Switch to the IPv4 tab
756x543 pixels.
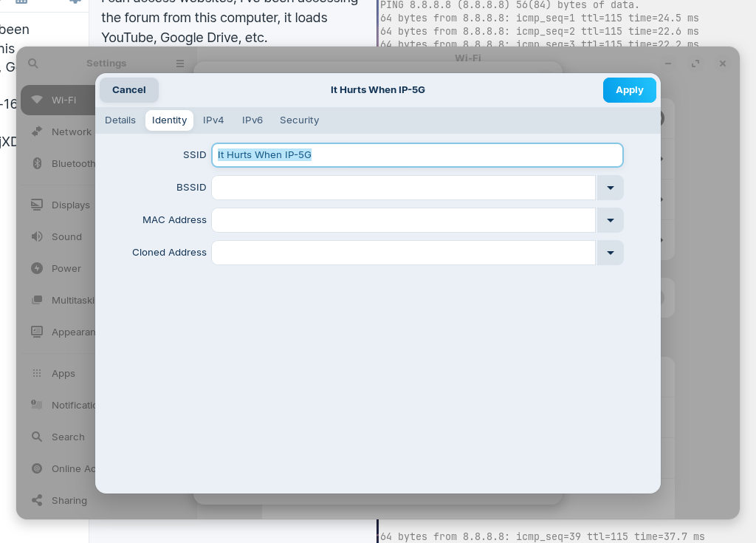[213, 120]
